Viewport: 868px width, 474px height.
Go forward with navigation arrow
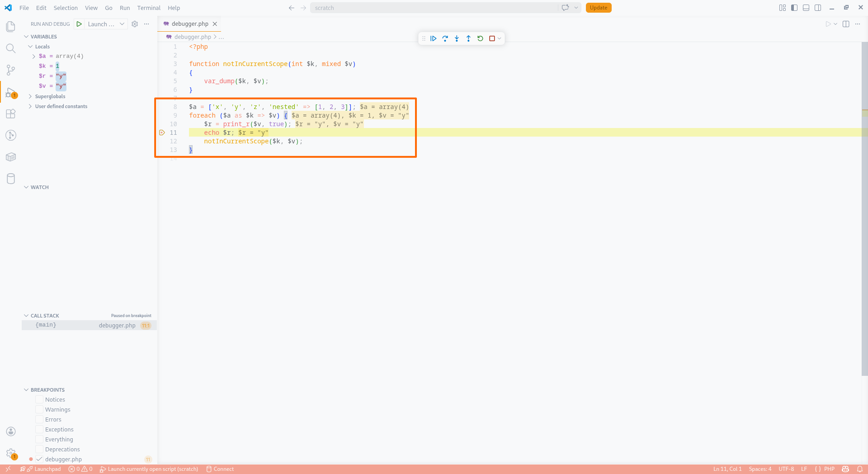303,8
